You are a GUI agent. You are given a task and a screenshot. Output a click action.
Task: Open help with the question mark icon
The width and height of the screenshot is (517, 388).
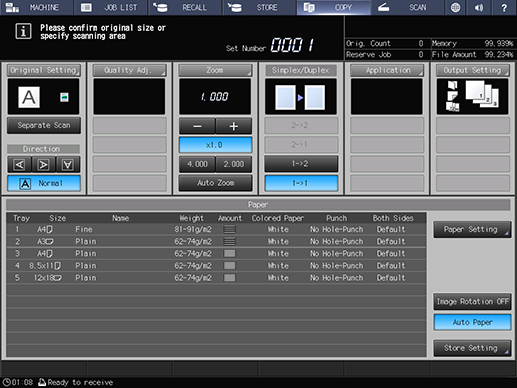[504, 7]
